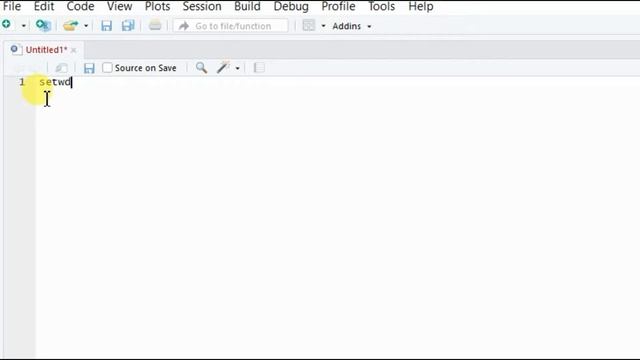Click the Go to file/function field

231,26
